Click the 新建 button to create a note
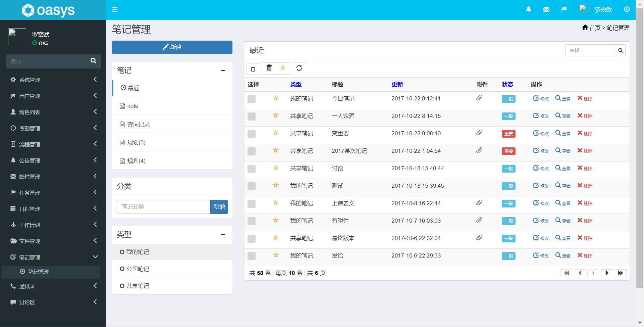The image size is (644, 327). [x=172, y=47]
